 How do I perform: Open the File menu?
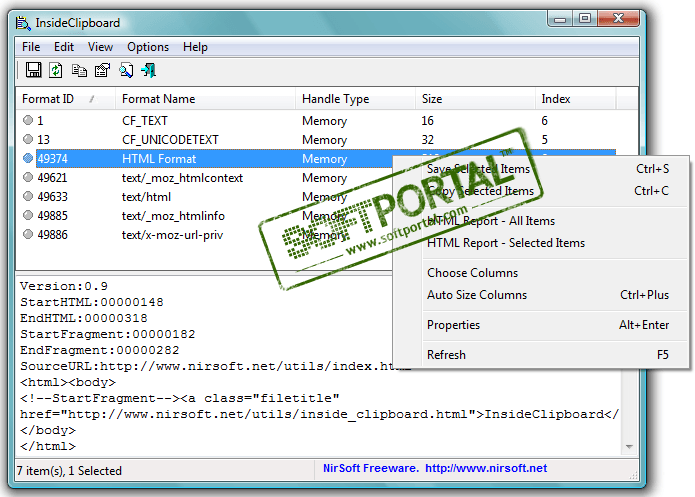pos(31,47)
